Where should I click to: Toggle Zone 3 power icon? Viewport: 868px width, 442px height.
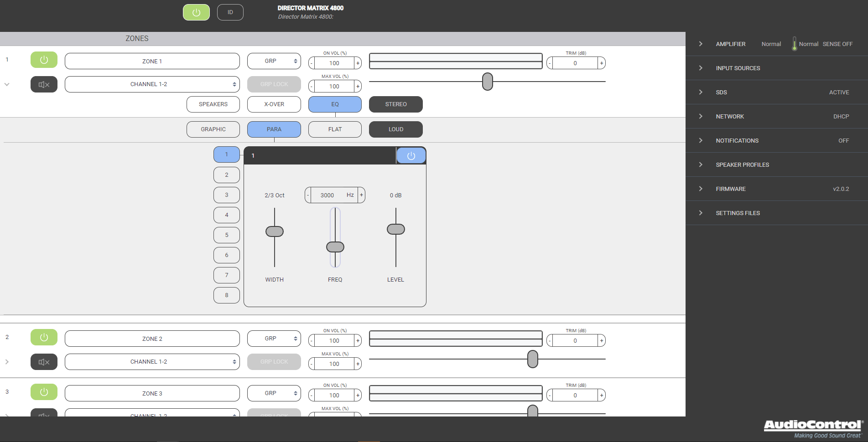(x=44, y=392)
